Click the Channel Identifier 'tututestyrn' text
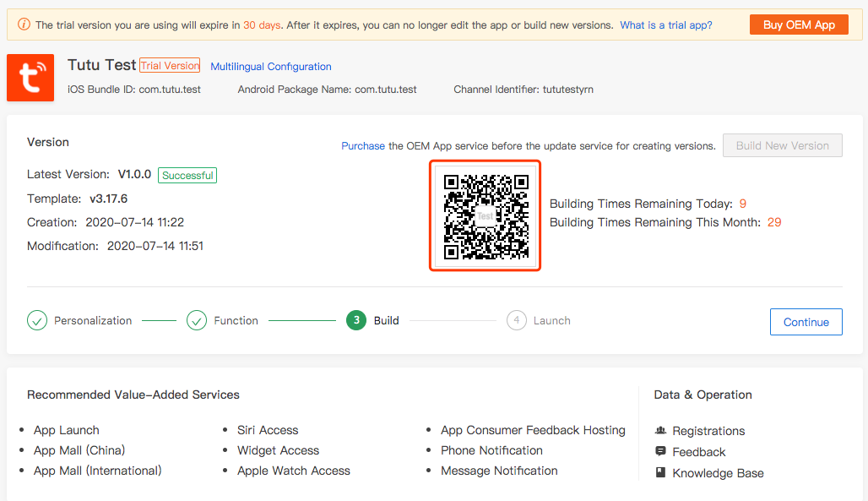The width and height of the screenshot is (868, 501). tap(568, 90)
